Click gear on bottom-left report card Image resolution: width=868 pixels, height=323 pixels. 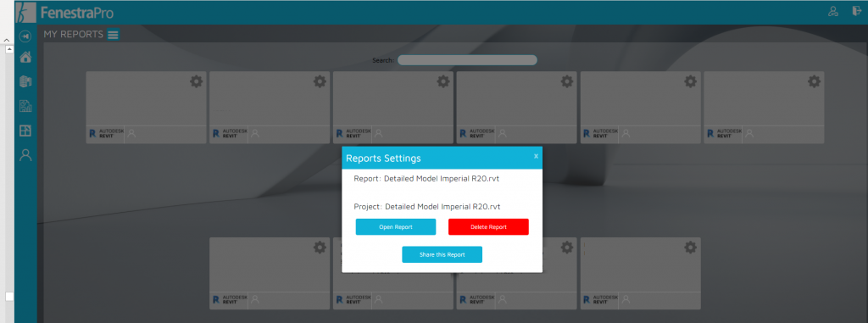(x=320, y=247)
